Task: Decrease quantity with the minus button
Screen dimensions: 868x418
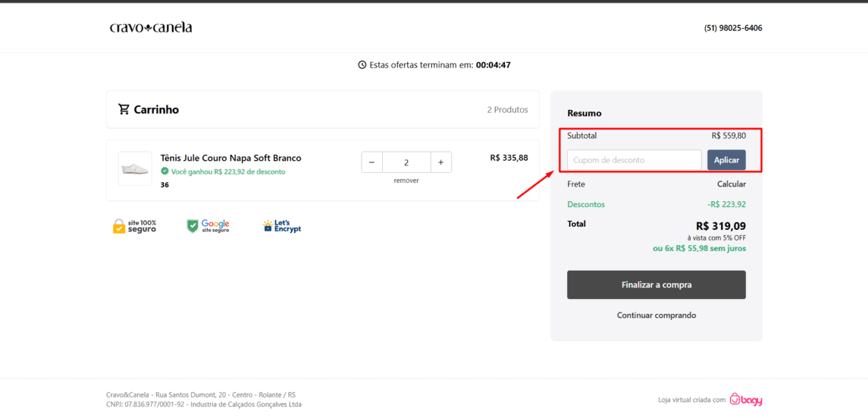Action: (x=372, y=162)
